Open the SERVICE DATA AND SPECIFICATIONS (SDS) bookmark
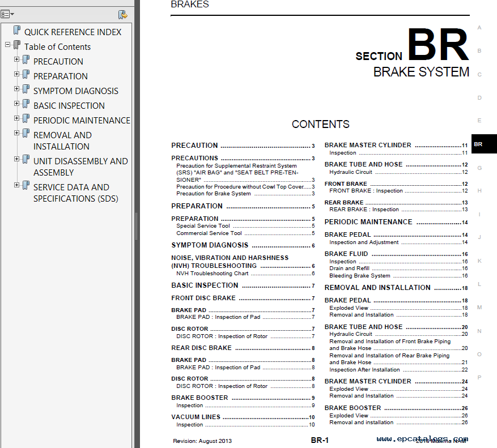Image resolution: width=497 pixels, height=448 pixels. coord(76,193)
